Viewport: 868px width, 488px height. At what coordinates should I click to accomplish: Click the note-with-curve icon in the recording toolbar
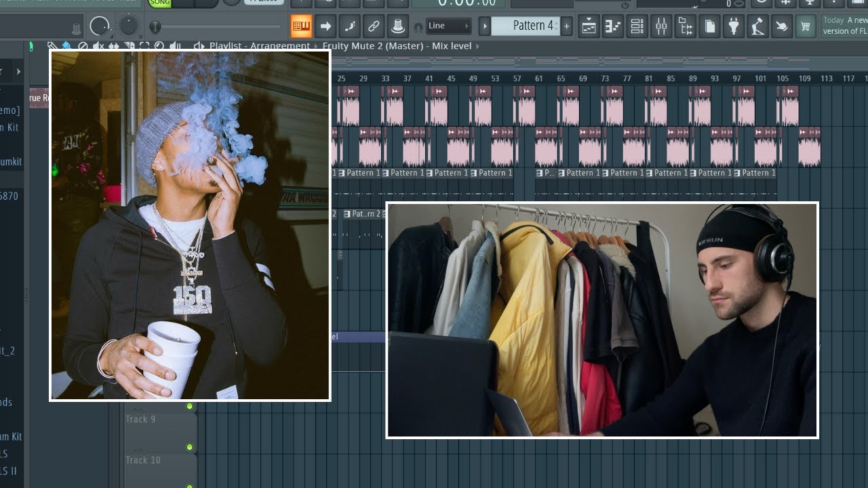click(349, 26)
